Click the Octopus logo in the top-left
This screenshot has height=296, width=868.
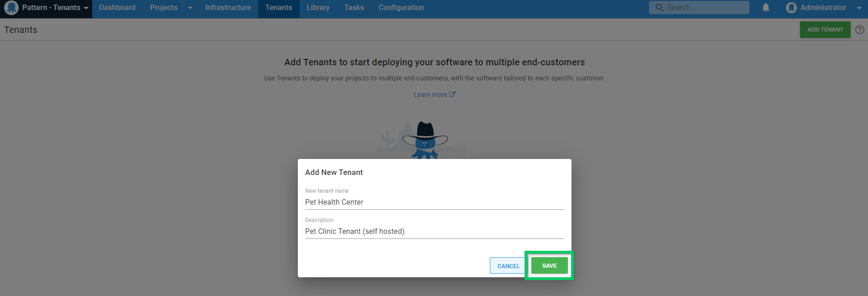(x=11, y=8)
